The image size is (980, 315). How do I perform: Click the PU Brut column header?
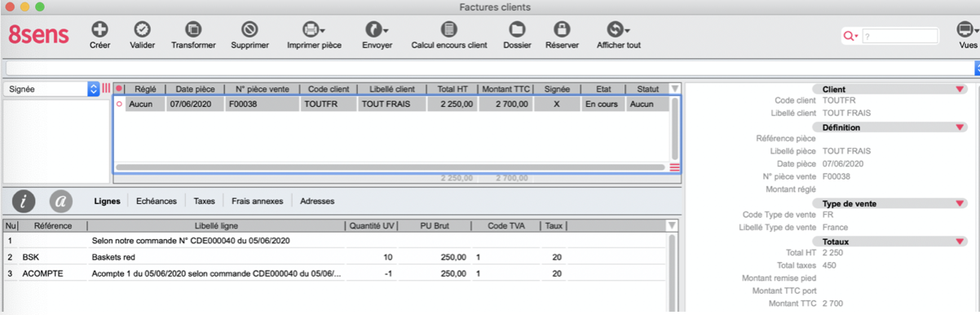click(435, 226)
